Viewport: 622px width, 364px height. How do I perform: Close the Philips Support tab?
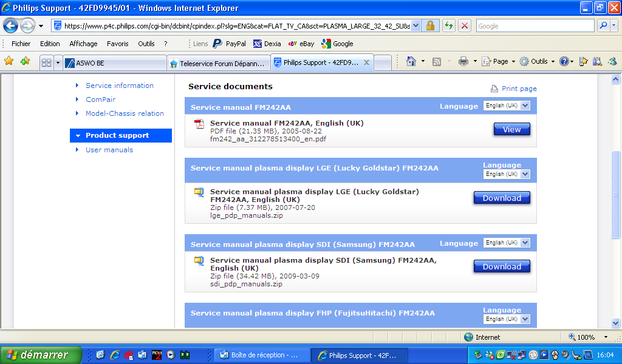pyautogui.click(x=366, y=62)
